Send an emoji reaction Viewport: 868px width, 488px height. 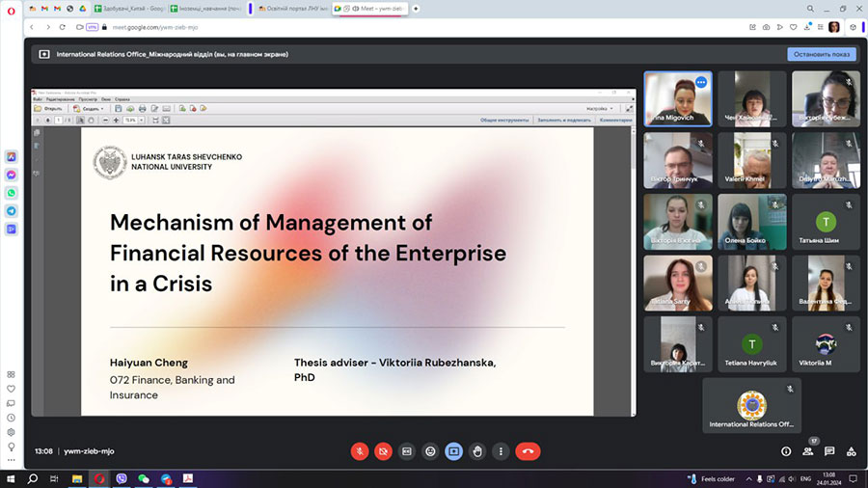click(x=430, y=450)
